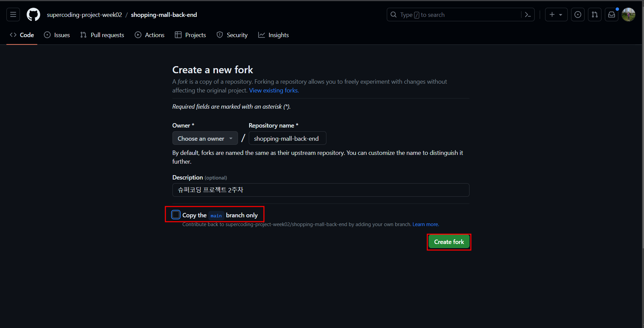Open the command palette icon
This screenshot has width=644, height=328.
tap(528, 15)
